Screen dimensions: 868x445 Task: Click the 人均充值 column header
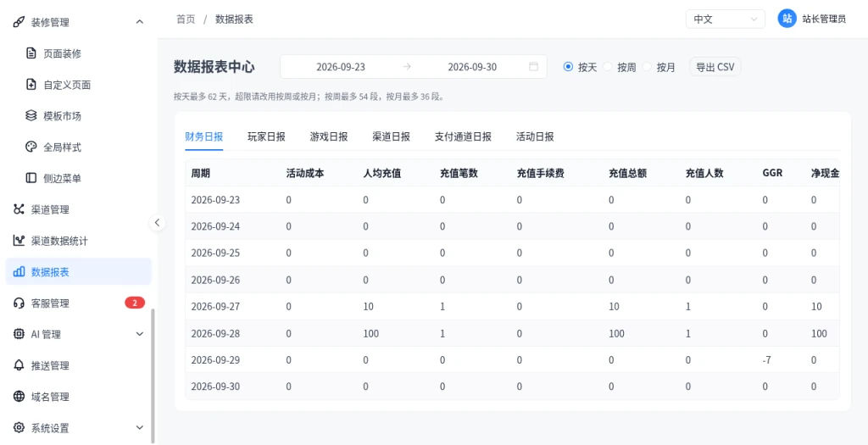point(382,173)
